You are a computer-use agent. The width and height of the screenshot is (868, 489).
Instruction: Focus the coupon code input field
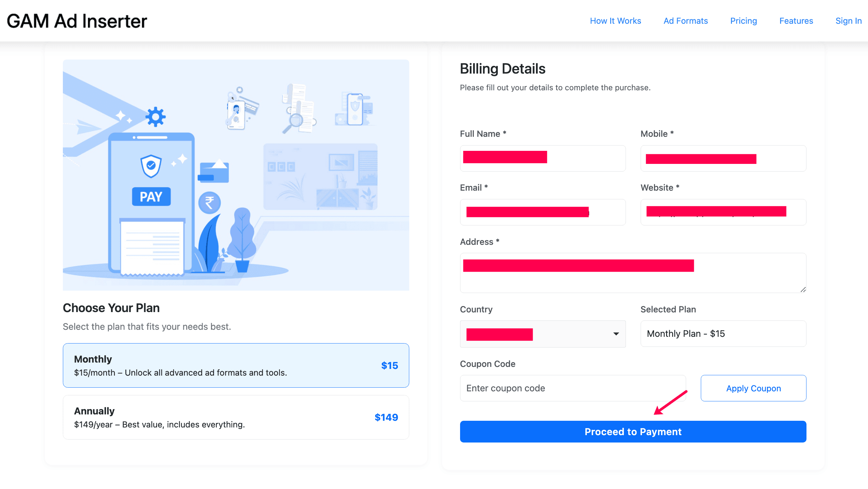click(x=573, y=389)
